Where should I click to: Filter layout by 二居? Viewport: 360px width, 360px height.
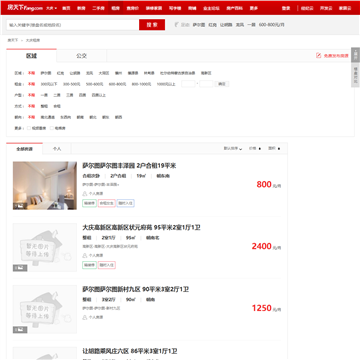click(57, 95)
